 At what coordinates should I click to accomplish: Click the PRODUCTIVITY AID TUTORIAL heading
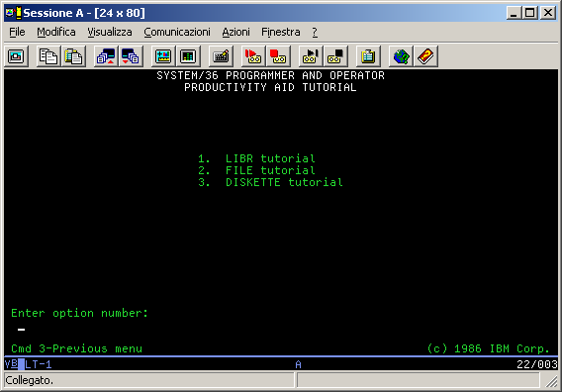tap(270, 87)
